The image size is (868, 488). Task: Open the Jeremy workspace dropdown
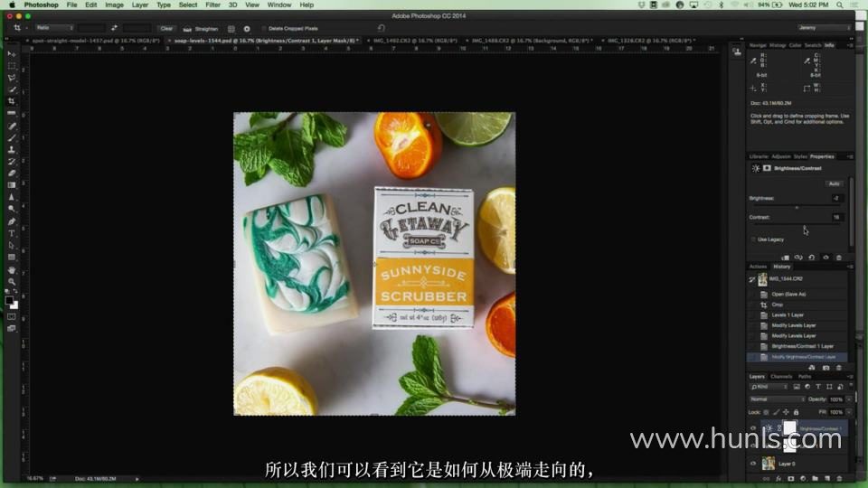point(824,28)
